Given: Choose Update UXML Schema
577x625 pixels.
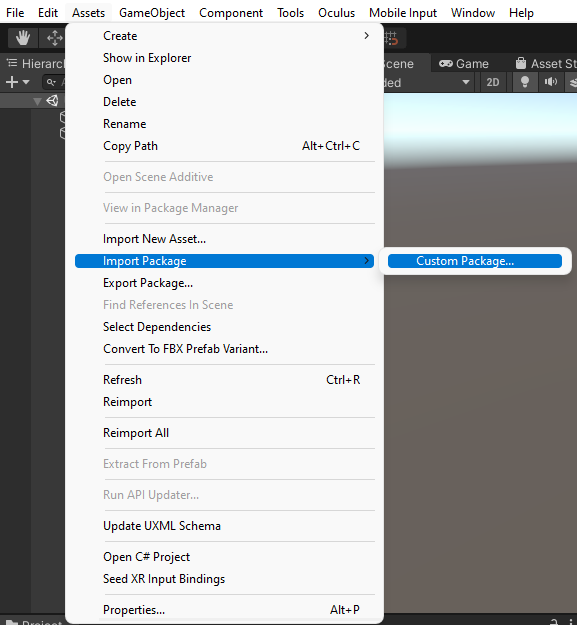Looking at the screenshot, I should [224, 526].
